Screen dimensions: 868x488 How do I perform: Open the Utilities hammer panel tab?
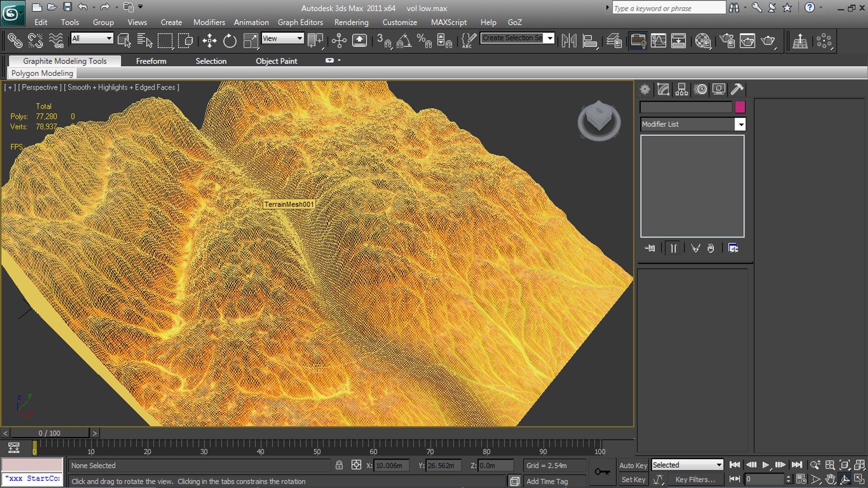(737, 89)
